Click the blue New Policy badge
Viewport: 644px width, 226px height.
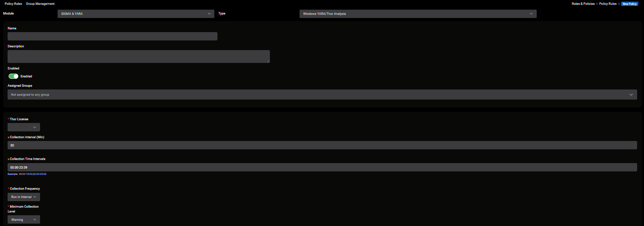click(630, 4)
